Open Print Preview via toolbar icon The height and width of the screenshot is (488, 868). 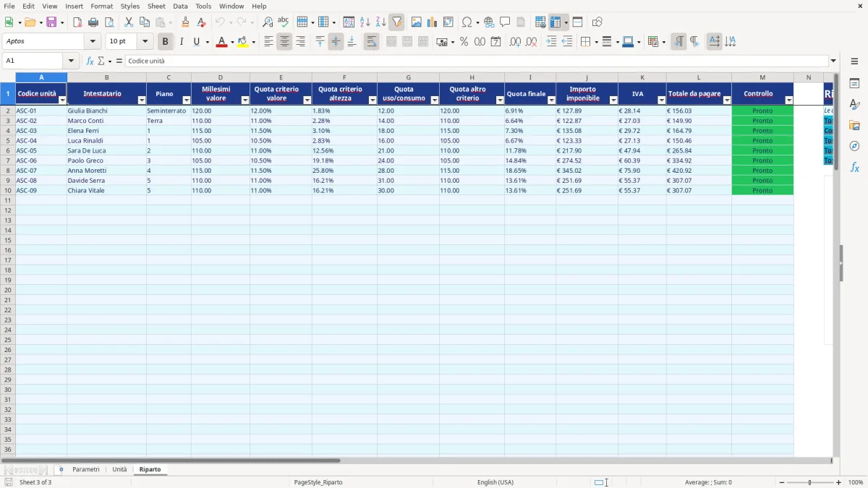coord(109,22)
